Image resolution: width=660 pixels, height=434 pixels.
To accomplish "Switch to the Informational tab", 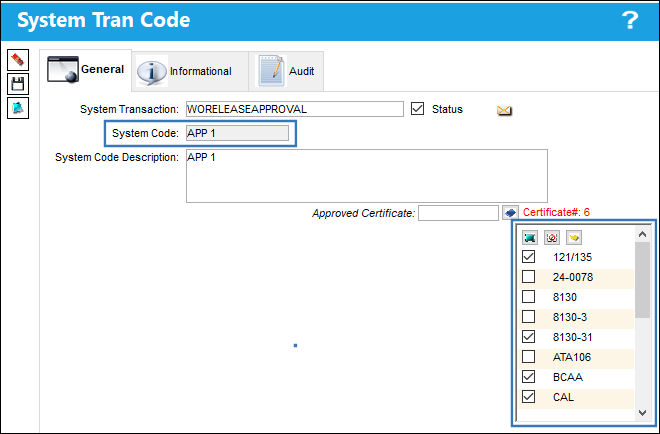I will point(190,71).
